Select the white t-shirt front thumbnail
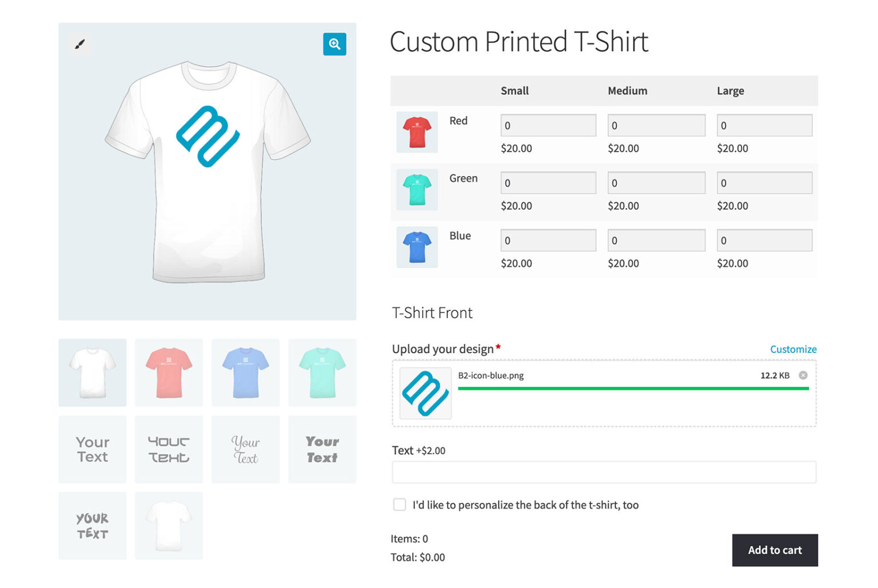The width and height of the screenshot is (878, 588). point(93,373)
